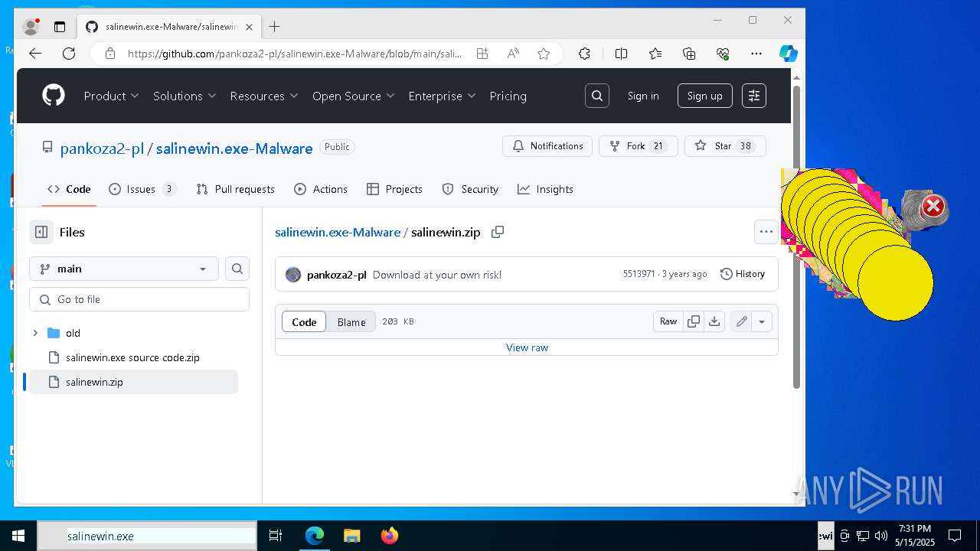The height and width of the screenshot is (551, 980).
Task: Expand the Open Source menu
Action: [x=353, y=96]
